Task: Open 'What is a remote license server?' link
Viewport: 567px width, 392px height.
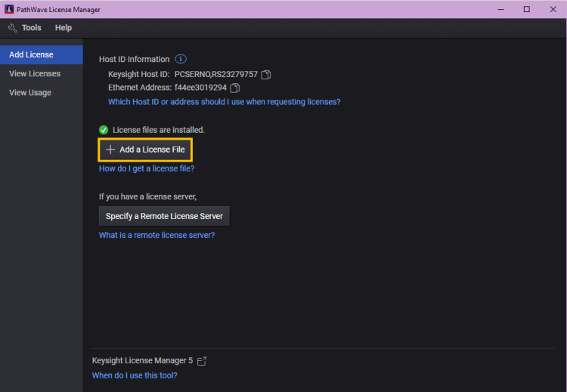Action: [156, 235]
